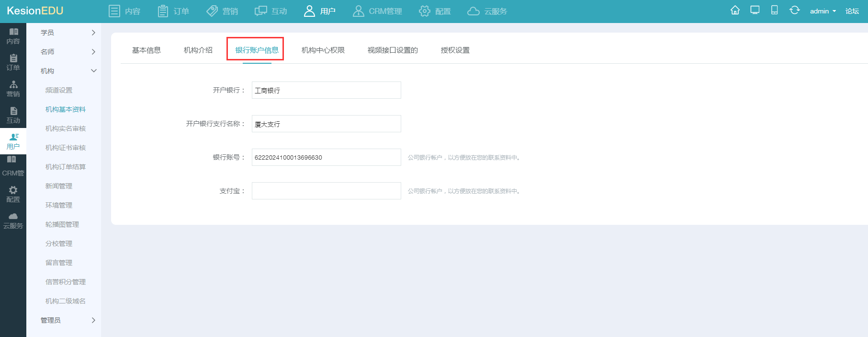Open CRM management icon in left sidebar

(x=11, y=159)
